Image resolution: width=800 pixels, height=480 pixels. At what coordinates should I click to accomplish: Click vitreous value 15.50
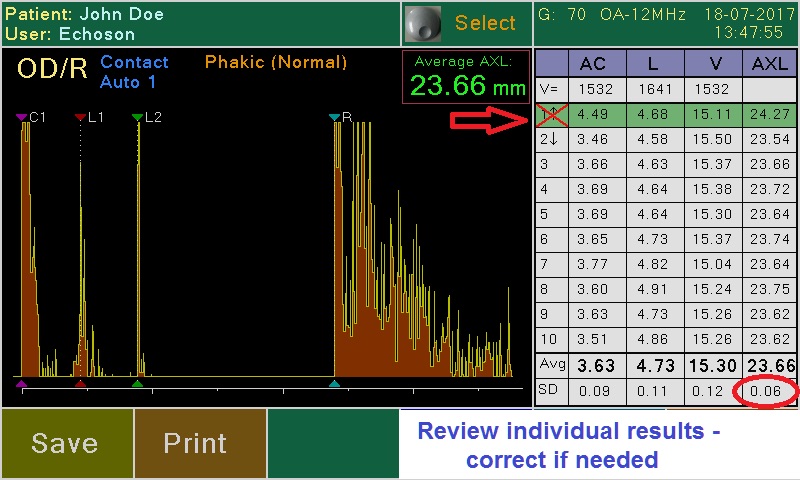tap(713, 139)
